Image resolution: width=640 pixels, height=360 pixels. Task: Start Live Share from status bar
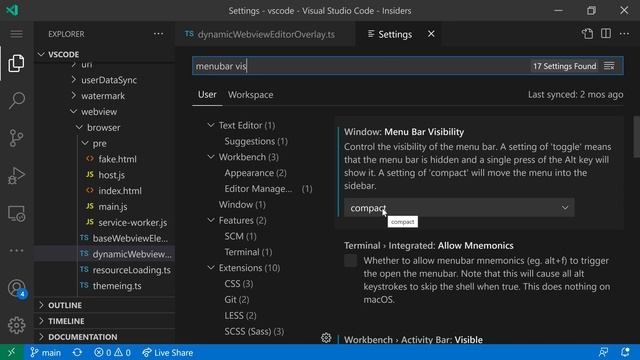167,352
